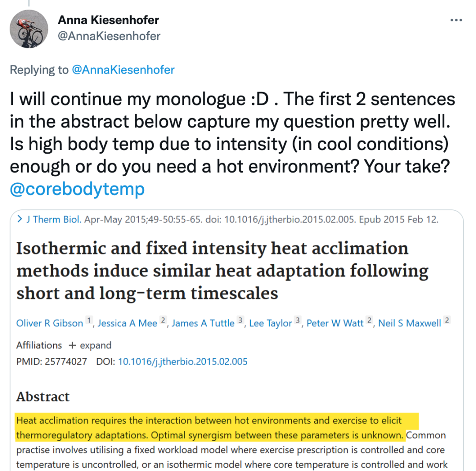This screenshot has width=476, height=471.
Task: Open the @AnnaKiesenhofer mention in Replying to
Action: 123,70
